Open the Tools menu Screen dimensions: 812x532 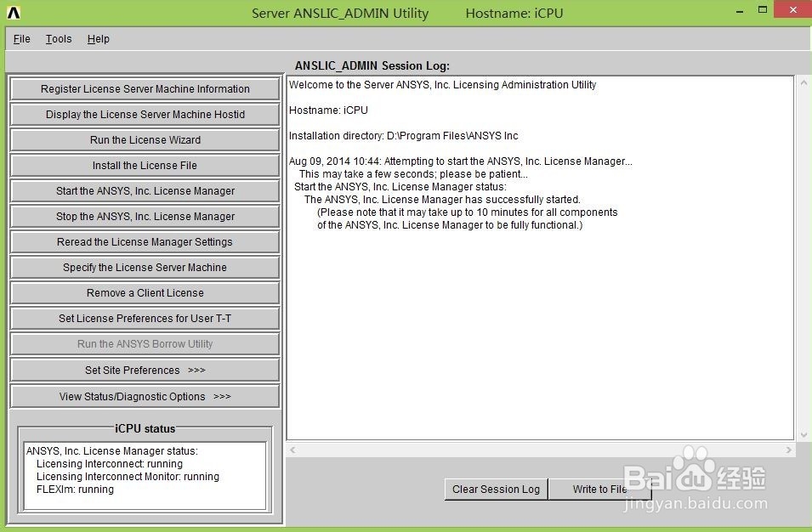[58, 38]
